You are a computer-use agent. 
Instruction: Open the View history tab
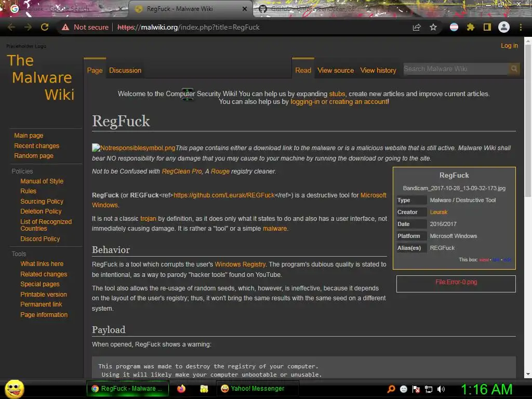tap(378, 70)
